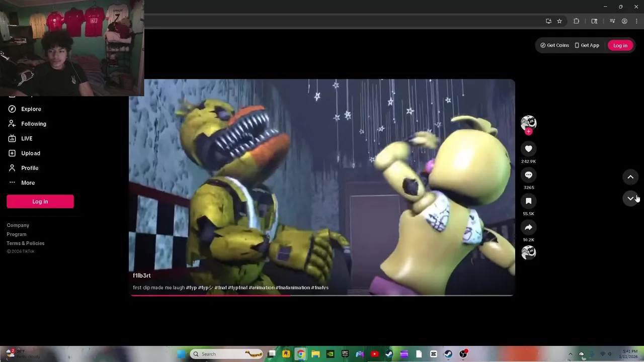644x362 pixels.
Task: Click Chrome's install app icon in the address bar
Action: [x=548, y=21]
